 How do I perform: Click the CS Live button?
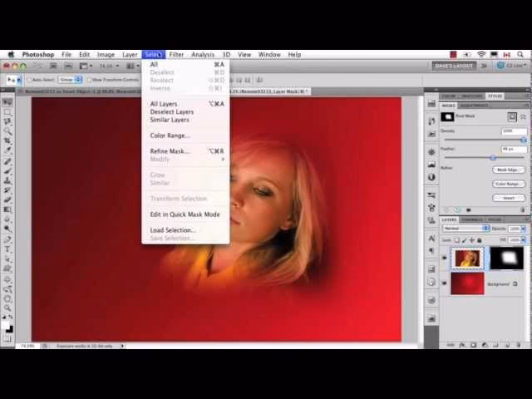coord(512,66)
